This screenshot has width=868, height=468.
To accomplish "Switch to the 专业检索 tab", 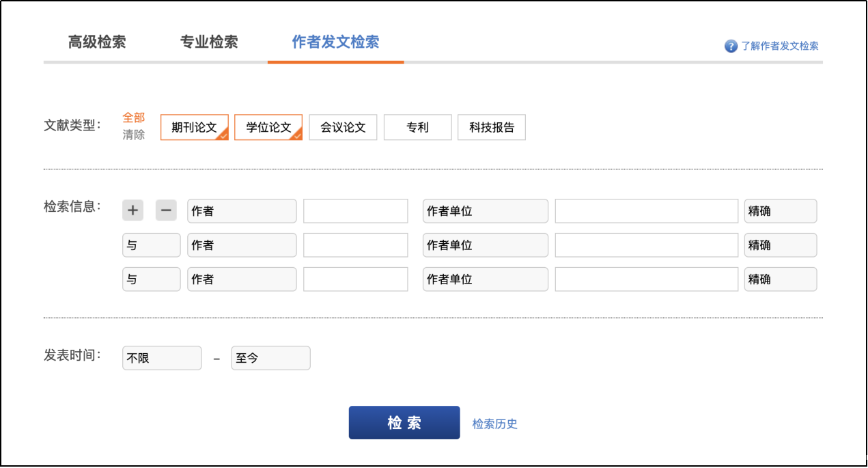I will pyautogui.click(x=209, y=42).
